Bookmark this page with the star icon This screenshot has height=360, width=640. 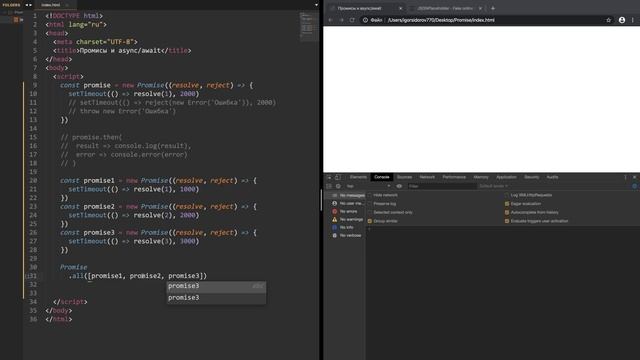608,20
